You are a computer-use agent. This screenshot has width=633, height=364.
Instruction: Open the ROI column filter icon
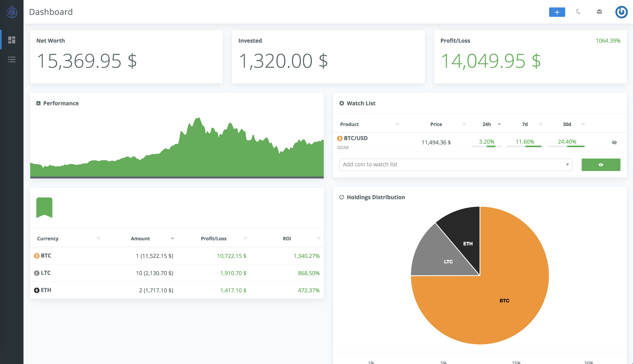(x=318, y=239)
